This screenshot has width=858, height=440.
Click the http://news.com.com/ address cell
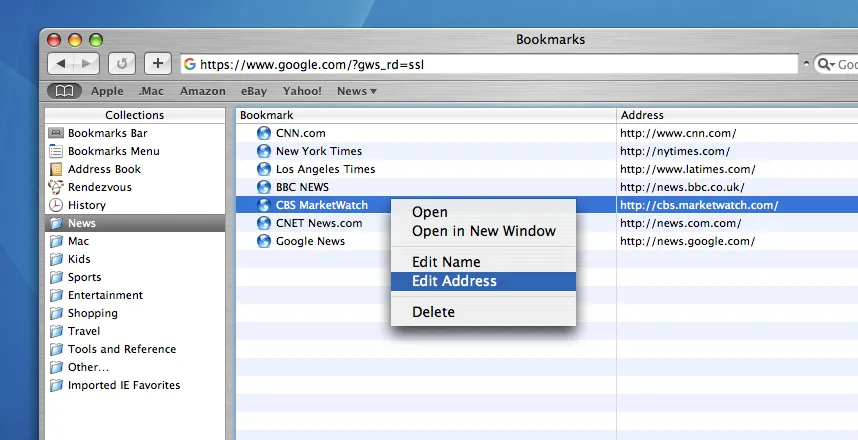pos(680,223)
